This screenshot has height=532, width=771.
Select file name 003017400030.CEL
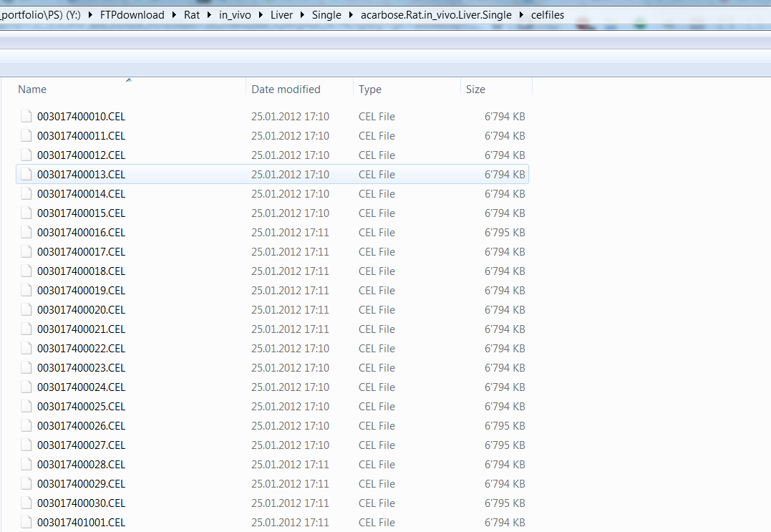(81, 503)
